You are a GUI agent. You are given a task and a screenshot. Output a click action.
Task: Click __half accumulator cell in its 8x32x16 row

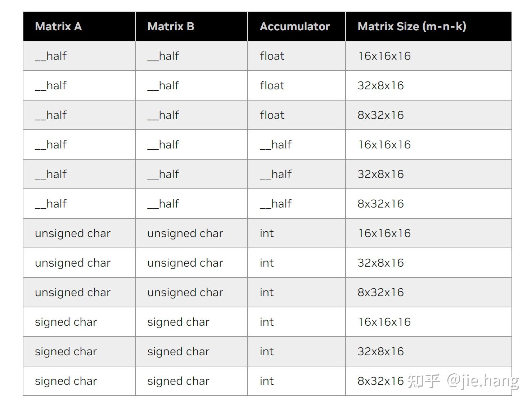tap(276, 204)
